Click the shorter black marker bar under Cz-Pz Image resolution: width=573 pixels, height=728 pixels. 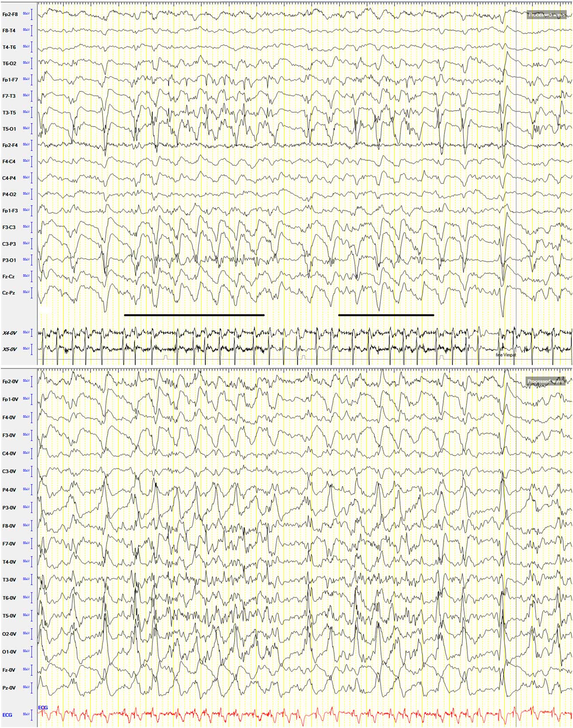coord(386,315)
